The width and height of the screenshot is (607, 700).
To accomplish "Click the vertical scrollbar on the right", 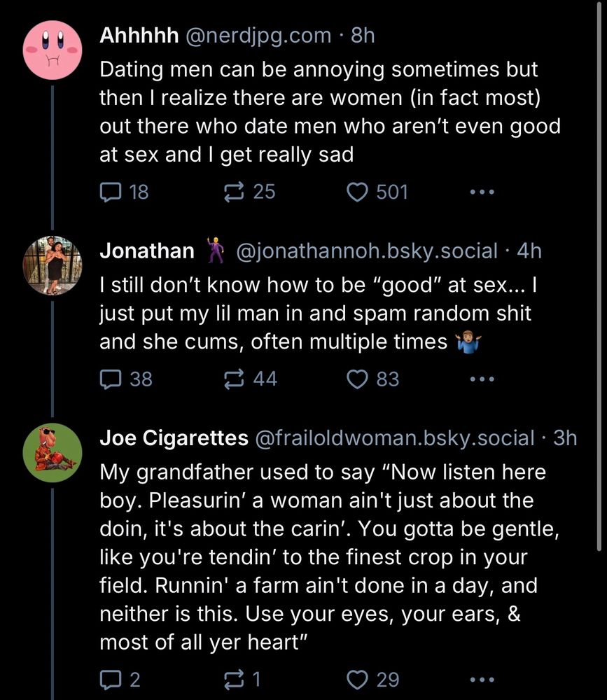I will [599, 280].
